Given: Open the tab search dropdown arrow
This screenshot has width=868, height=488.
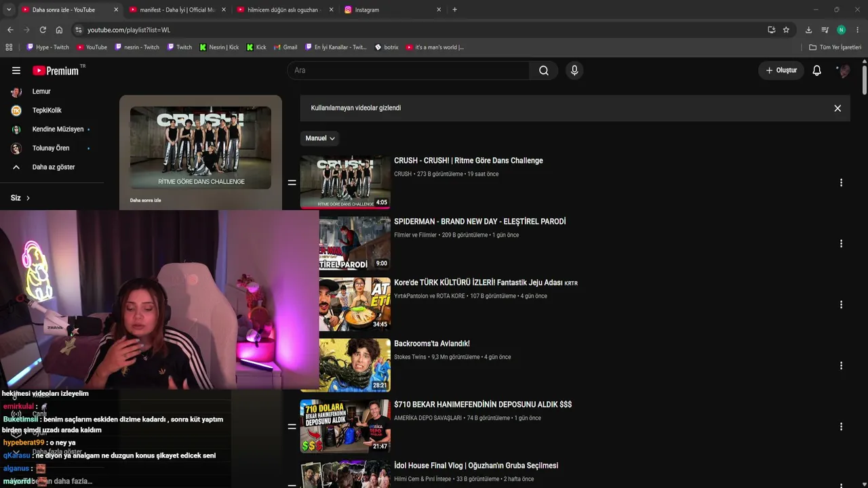Looking at the screenshot, I should [9, 9].
